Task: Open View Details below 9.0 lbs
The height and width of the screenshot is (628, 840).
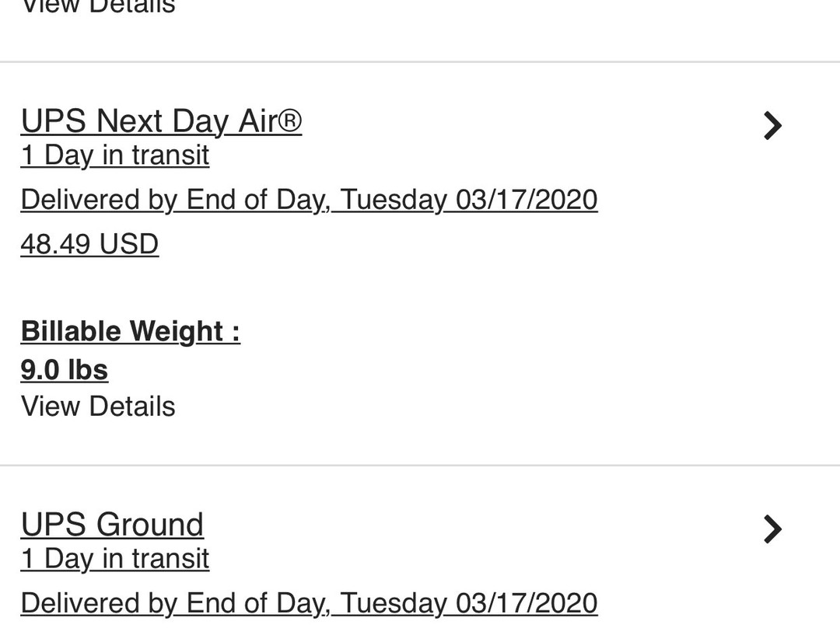Action: point(98,406)
